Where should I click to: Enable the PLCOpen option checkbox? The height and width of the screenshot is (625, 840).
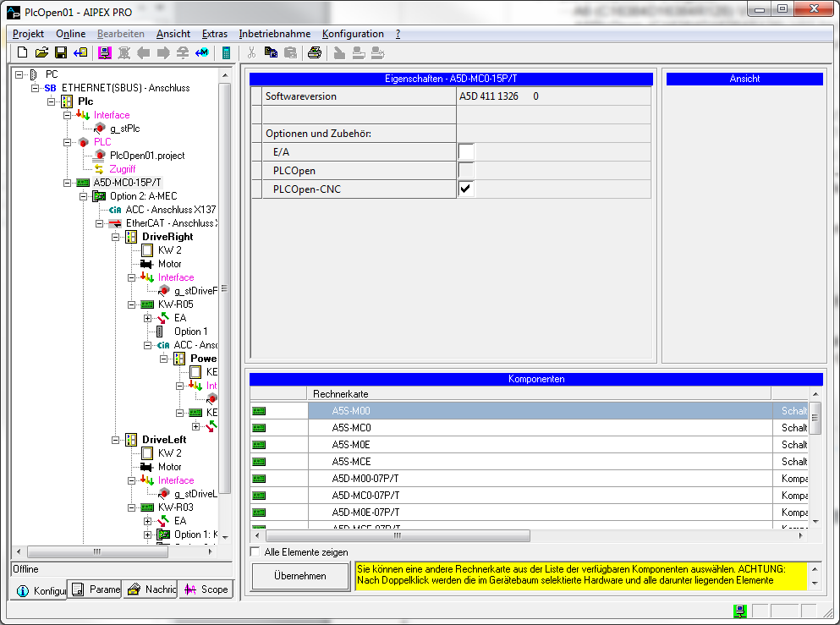pyautogui.click(x=466, y=171)
